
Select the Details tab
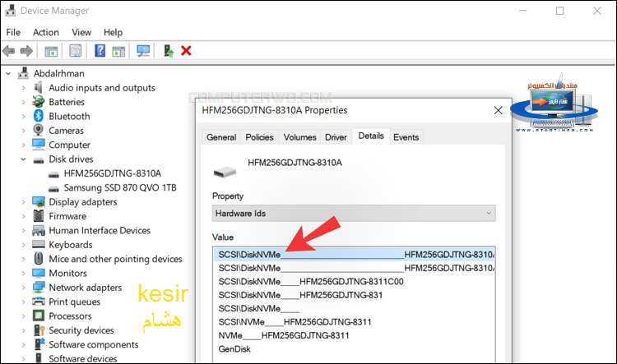[371, 136]
